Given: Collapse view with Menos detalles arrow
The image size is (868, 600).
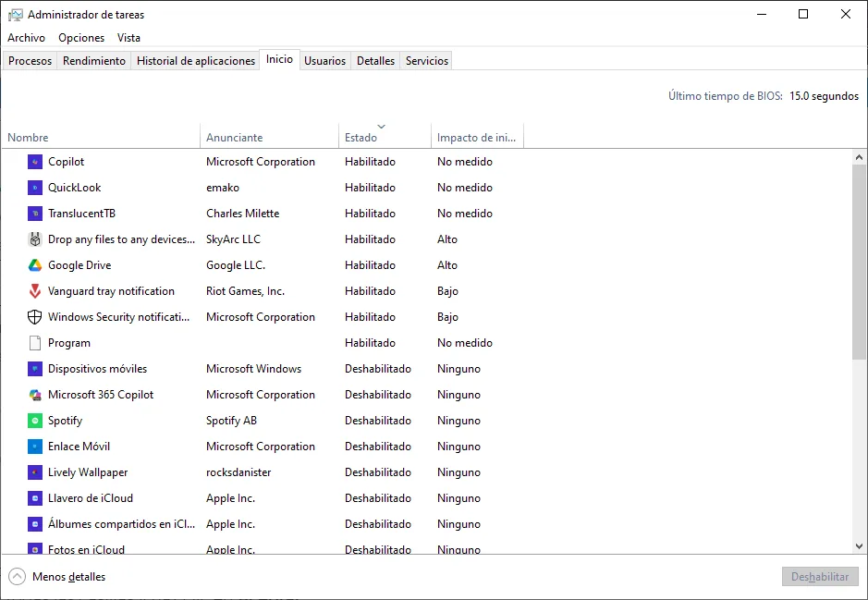Looking at the screenshot, I should [x=18, y=577].
